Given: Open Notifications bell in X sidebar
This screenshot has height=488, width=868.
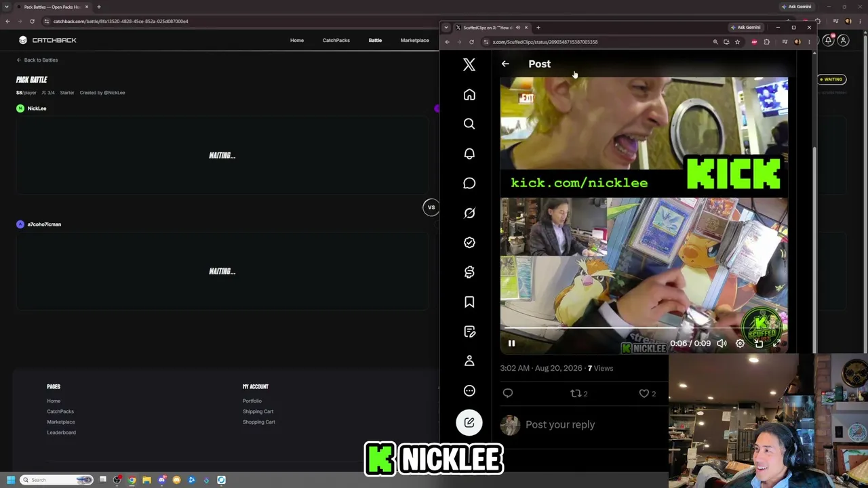Looking at the screenshot, I should click(x=469, y=154).
